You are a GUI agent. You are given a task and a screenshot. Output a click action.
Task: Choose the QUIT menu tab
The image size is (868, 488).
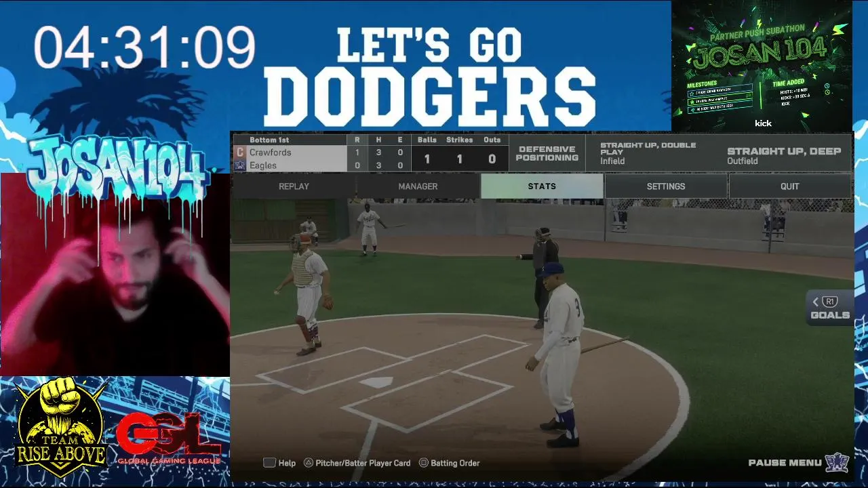click(x=790, y=186)
